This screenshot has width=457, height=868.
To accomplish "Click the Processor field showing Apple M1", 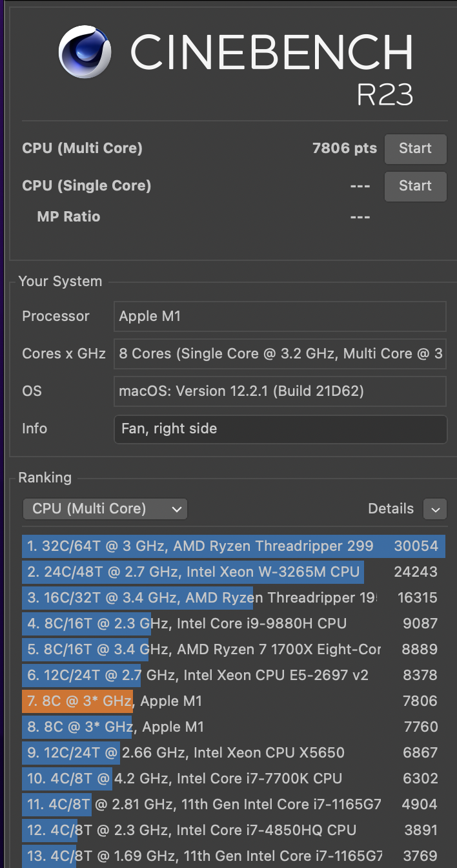I will [x=280, y=316].
